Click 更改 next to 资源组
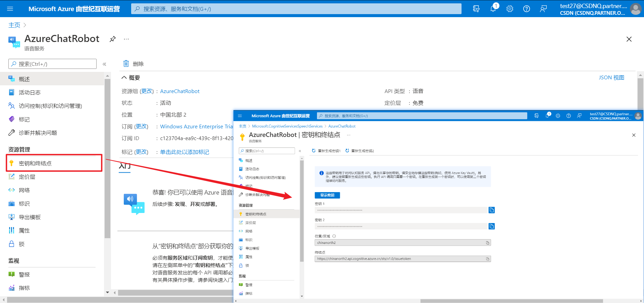Viewport: 644px width, 303px height. [147, 91]
